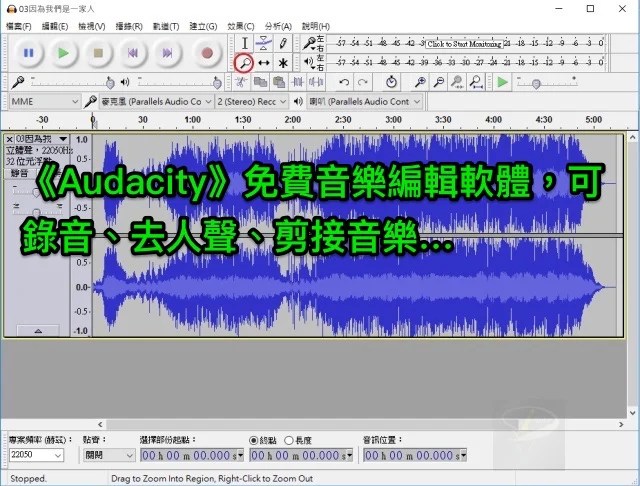Select the 長度 radio button
The image size is (640, 486).
289,440
